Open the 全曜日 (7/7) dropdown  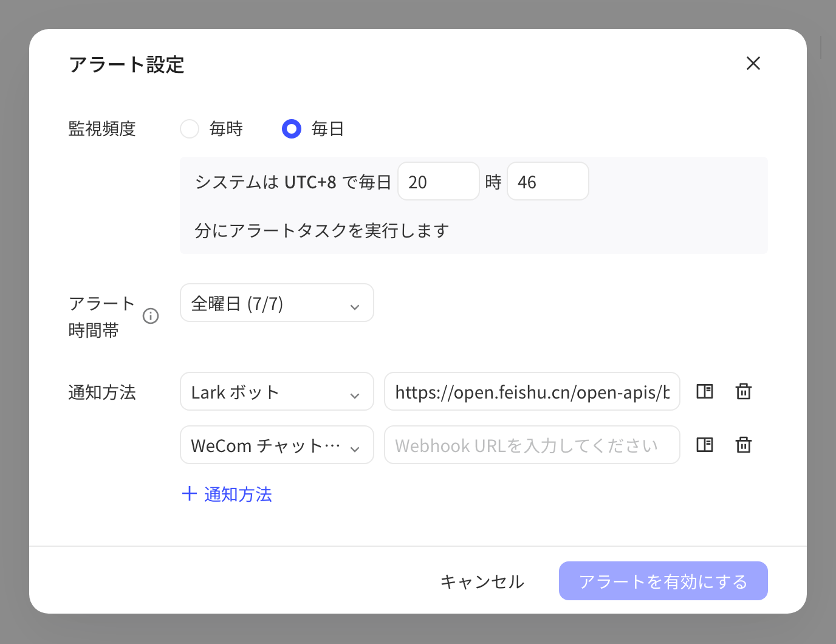pyautogui.click(x=277, y=303)
